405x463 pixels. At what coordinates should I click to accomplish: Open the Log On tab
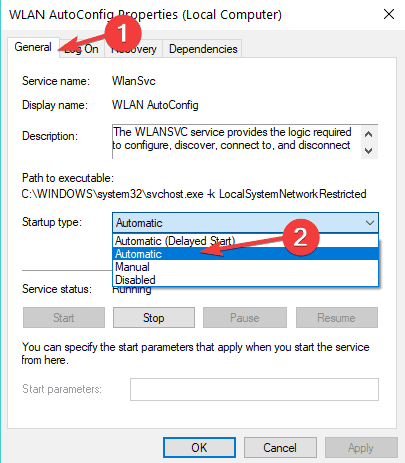click(x=82, y=49)
